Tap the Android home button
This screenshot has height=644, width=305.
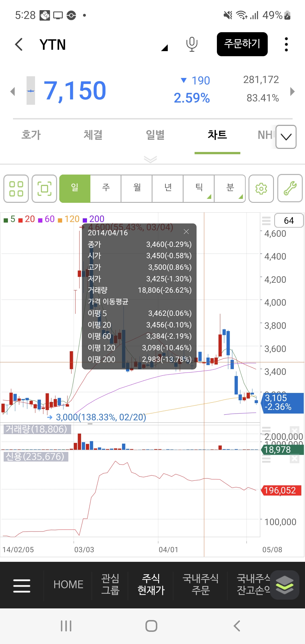pyautogui.click(x=151, y=626)
